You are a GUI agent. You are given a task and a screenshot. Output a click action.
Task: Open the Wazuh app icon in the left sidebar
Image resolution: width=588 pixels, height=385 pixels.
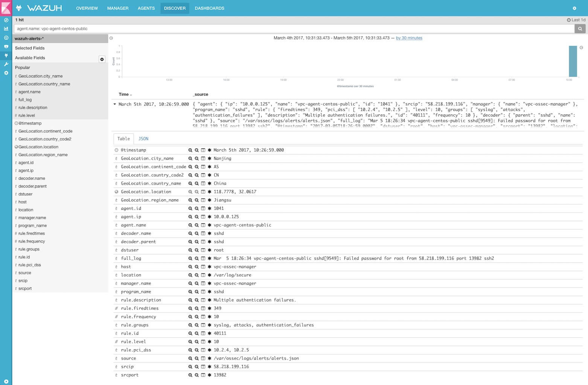[6, 55]
